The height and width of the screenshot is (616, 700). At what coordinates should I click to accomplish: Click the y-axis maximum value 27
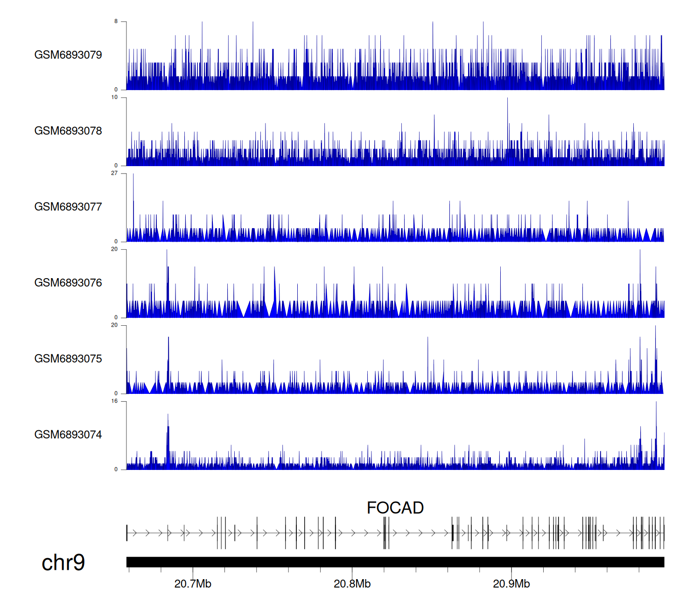tap(114, 173)
